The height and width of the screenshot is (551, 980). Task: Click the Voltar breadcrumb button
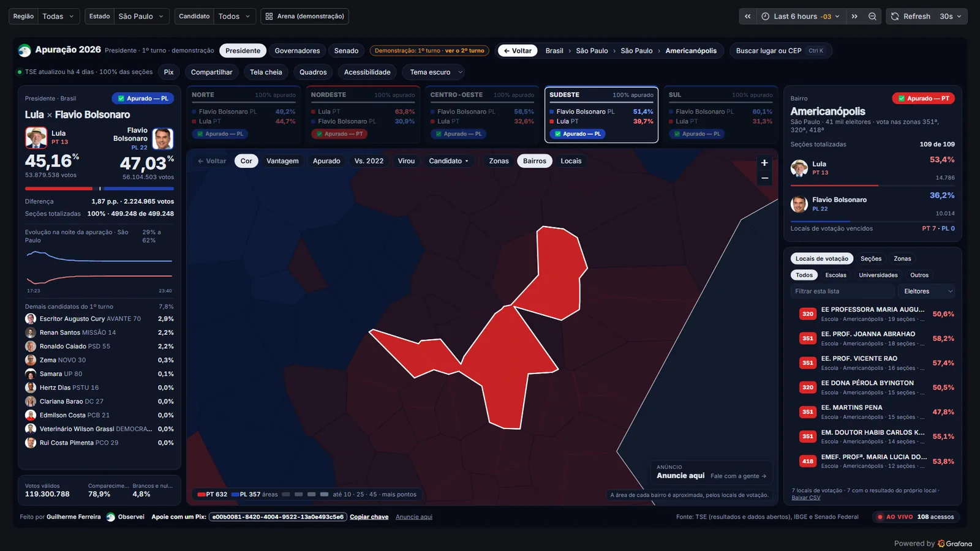point(518,51)
